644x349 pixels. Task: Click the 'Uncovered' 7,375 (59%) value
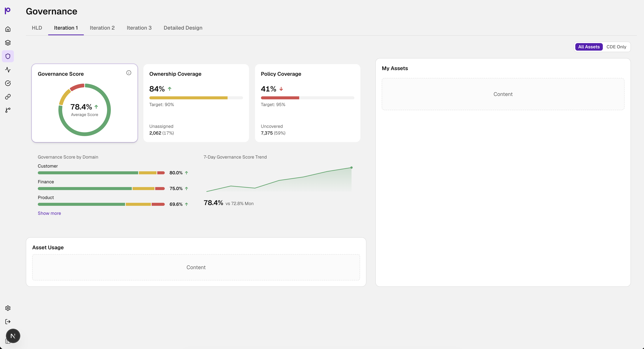tap(273, 133)
